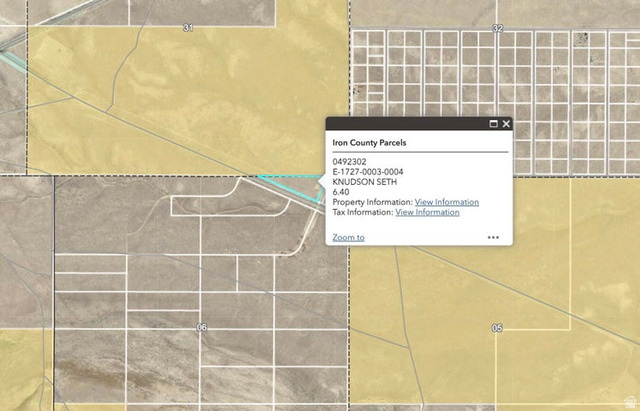640x411 pixels.
Task: Open the popup's three-dot more options menu
Action: click(x=493, y=238)
